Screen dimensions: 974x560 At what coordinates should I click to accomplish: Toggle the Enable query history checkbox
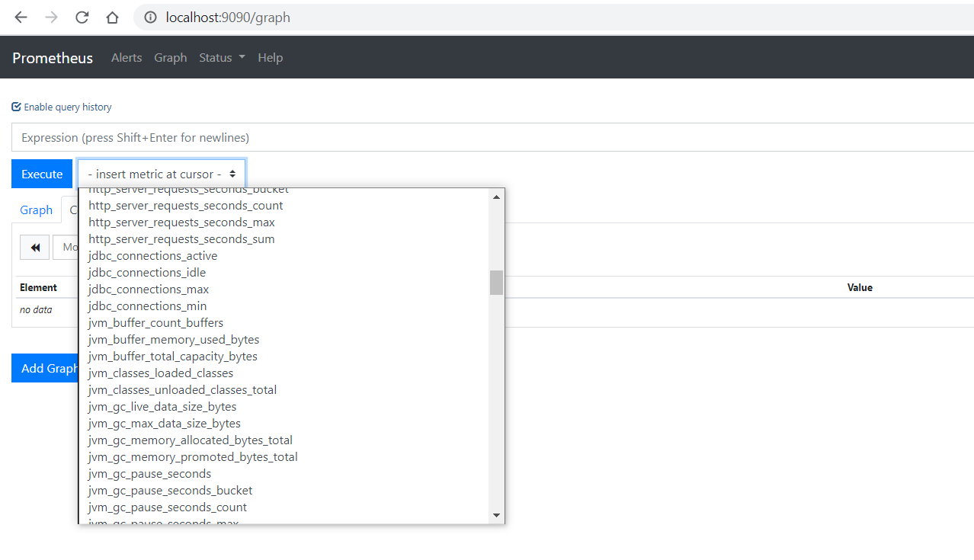coord(16,107)
